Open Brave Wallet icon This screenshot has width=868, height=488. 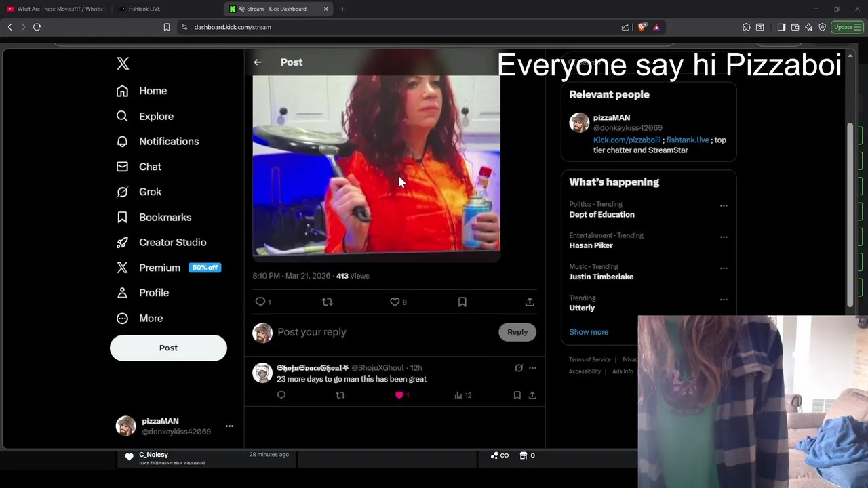[795, 27]
